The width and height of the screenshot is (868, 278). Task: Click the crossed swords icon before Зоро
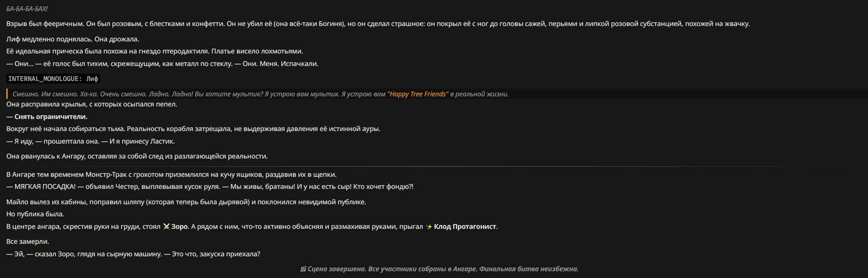coord(166,226)
